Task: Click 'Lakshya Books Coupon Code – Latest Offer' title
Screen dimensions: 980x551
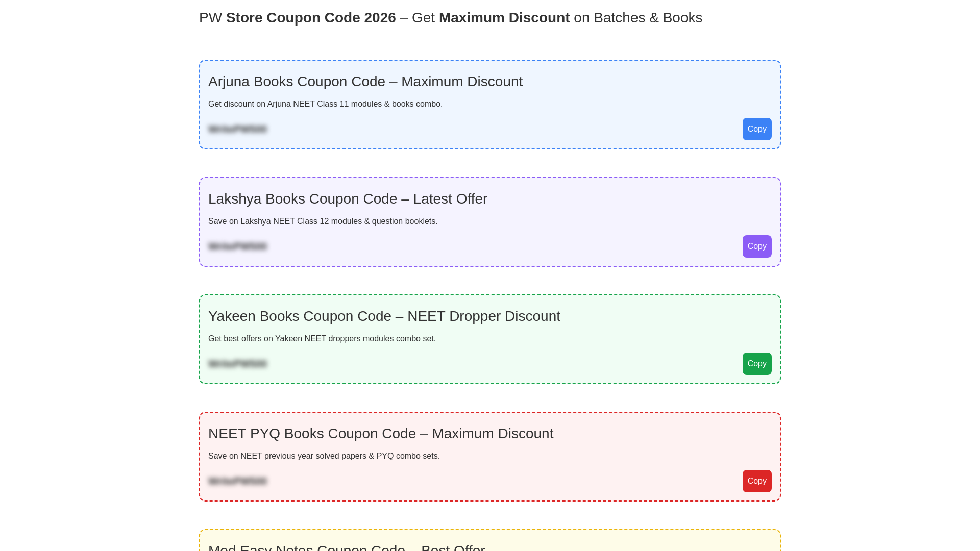Action: tap(348, 199)
